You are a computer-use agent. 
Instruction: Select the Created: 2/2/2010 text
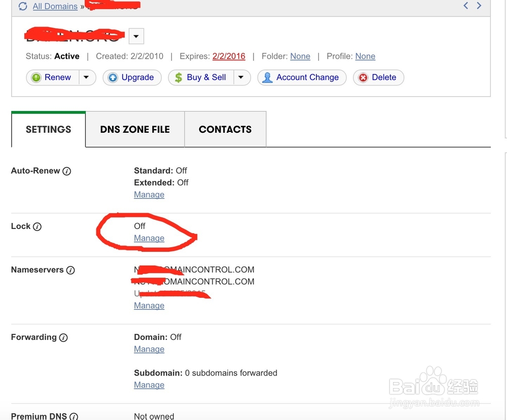click(x=130, y=56)
